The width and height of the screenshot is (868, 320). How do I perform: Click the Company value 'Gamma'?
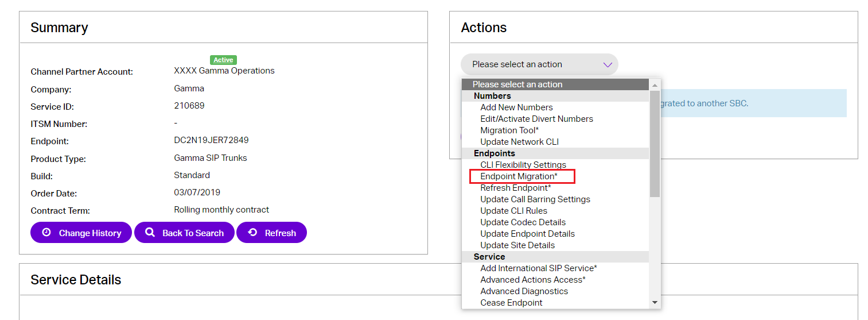[189, 88]
